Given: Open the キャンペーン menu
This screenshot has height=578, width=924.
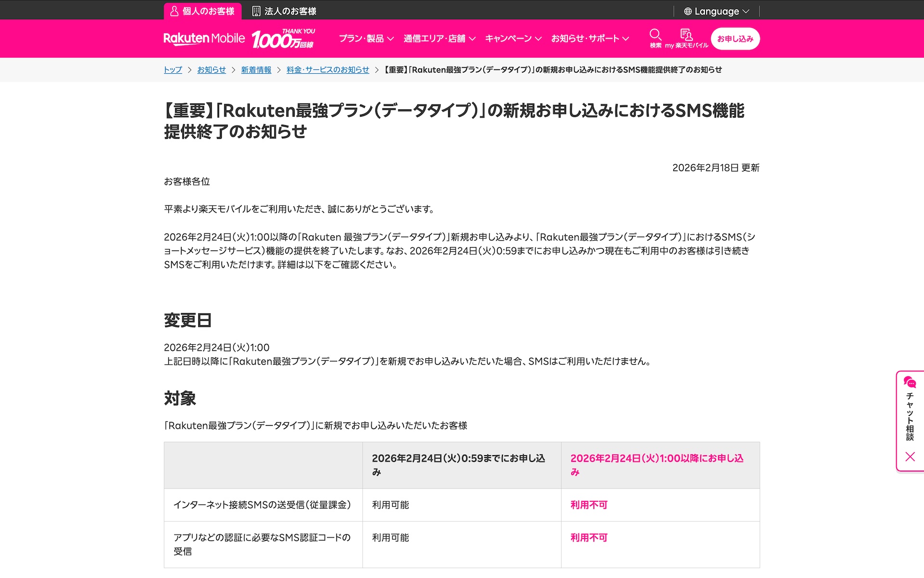Looking at the screenshot, I should [513, 39].
